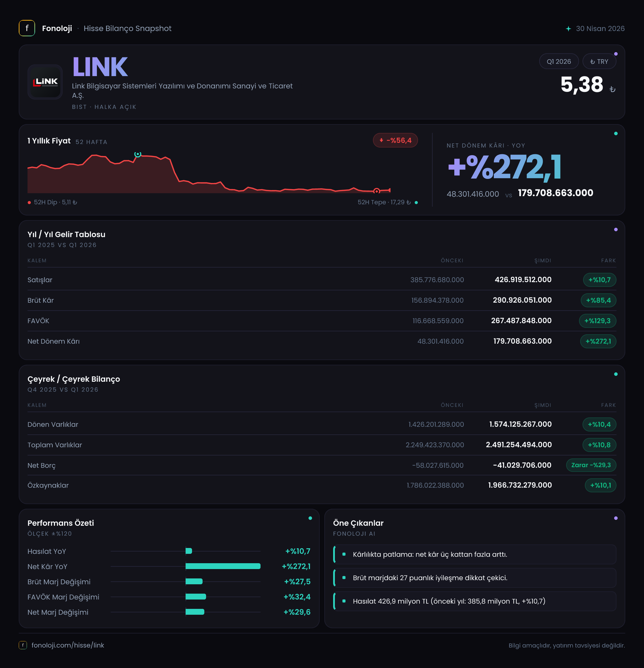Click the 52-week high marker on chart

tap(138, 154)
